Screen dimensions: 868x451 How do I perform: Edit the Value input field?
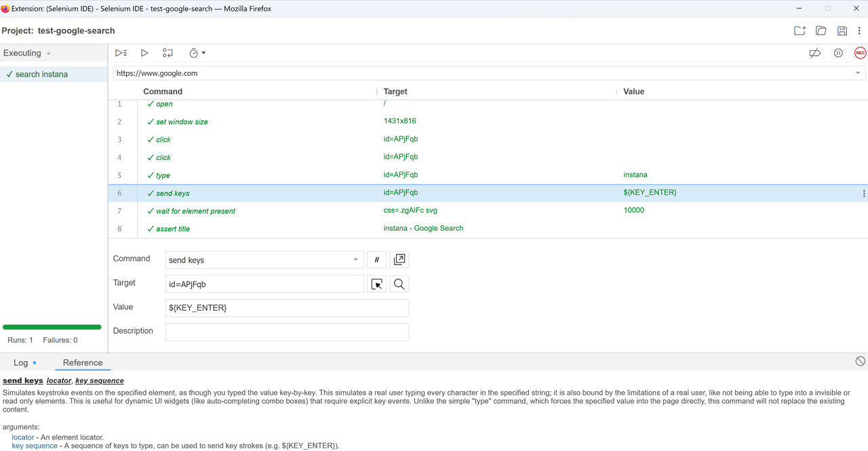[287, 308]
